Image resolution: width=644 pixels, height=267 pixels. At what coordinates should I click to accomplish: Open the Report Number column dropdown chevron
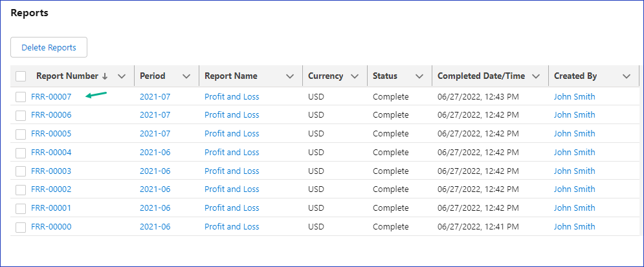[122, 76]
